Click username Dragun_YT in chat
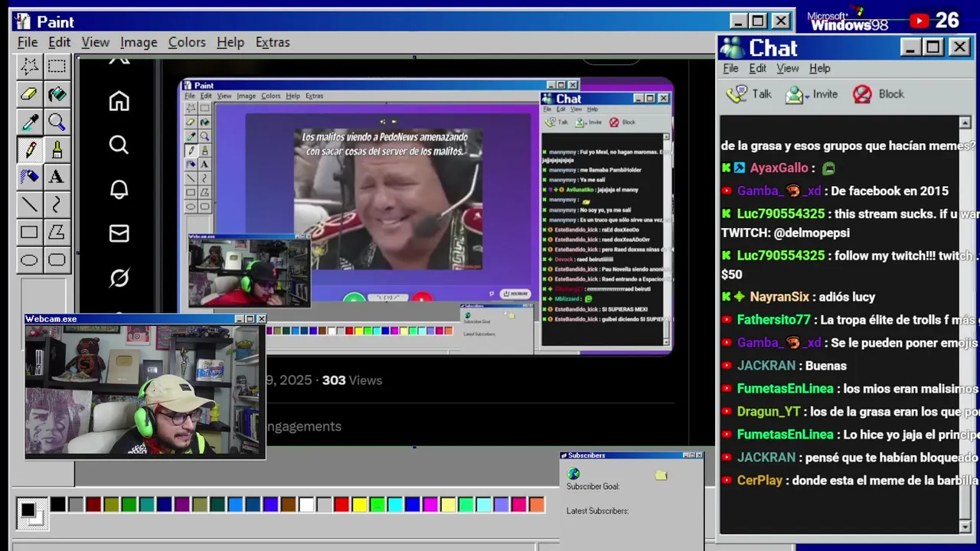The image size is (980, 551). tap(769, 412)
